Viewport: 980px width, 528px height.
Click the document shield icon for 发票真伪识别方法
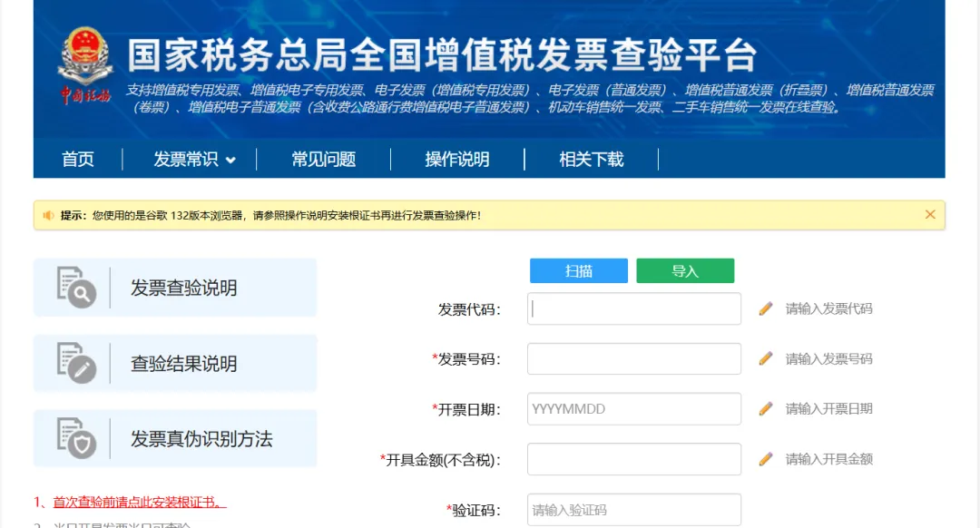pos(76,439)
